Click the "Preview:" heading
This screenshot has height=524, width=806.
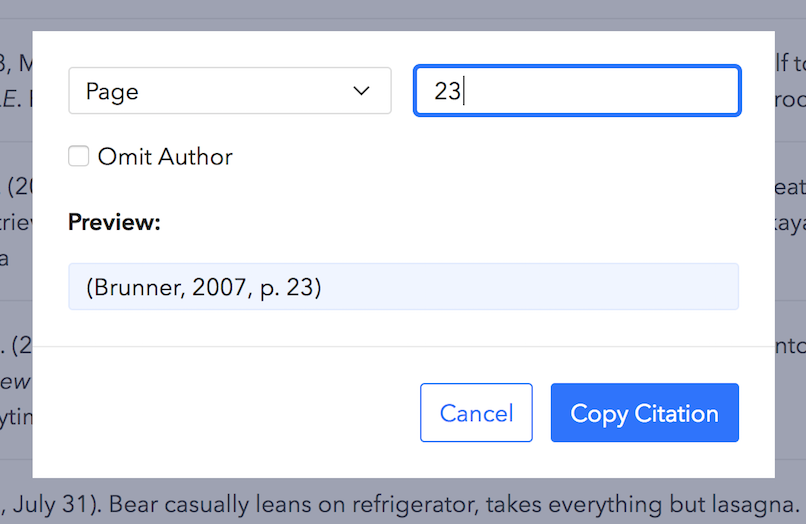(x=114, y=222)
